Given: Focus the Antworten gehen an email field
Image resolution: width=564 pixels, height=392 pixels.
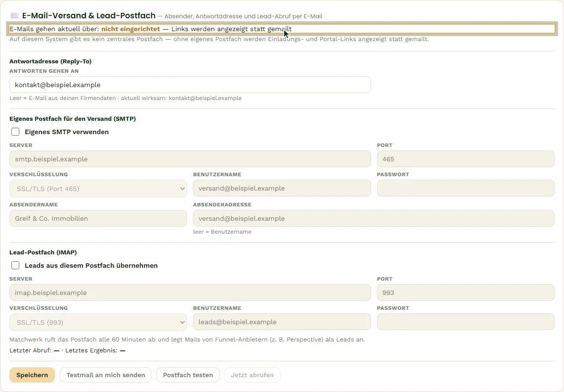Looking at the screenshot, I should click(x=190, y=85).
